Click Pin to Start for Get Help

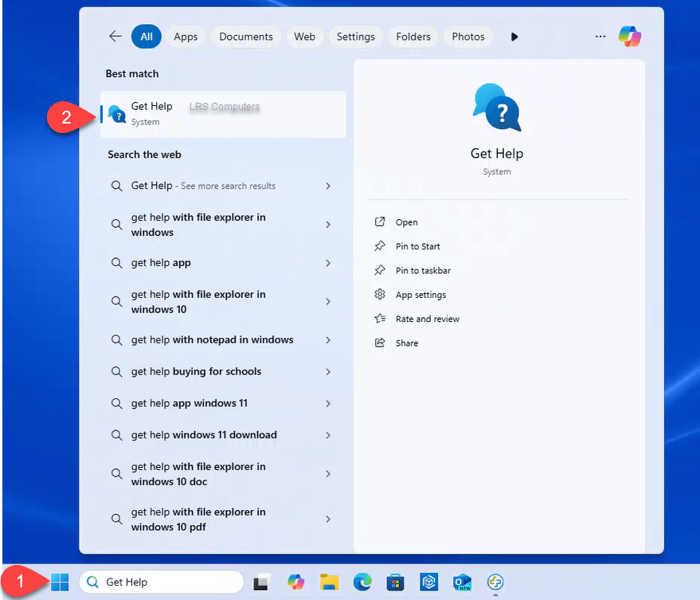click(x=417, y=246)
